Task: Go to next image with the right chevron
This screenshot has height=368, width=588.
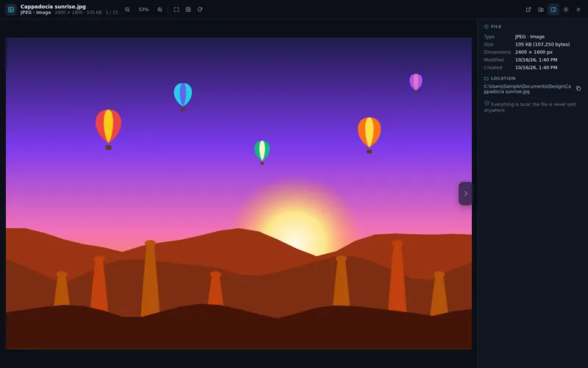Action: coord(465,194)
